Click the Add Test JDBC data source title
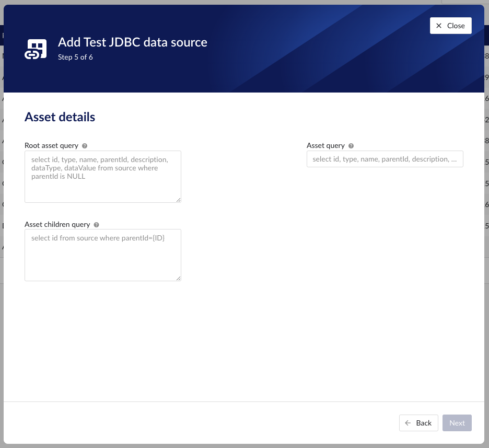The width and height of the screenshot is (489, 448). [132, 42]
